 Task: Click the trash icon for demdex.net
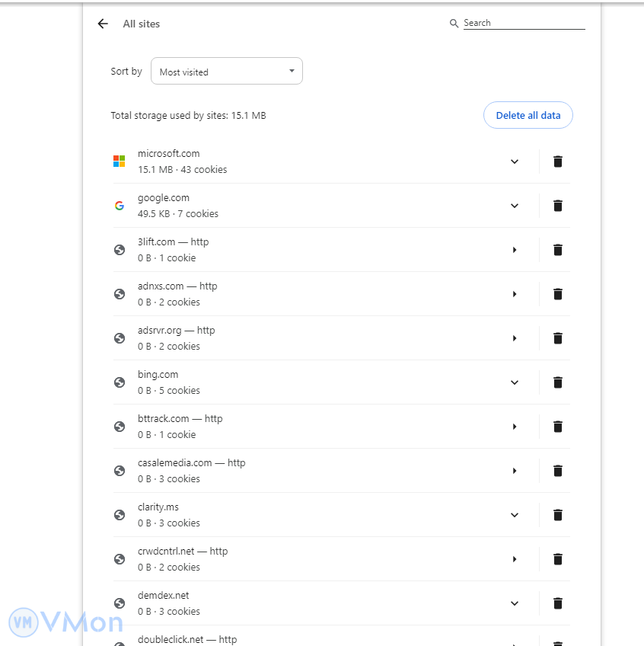click(558, 603)
